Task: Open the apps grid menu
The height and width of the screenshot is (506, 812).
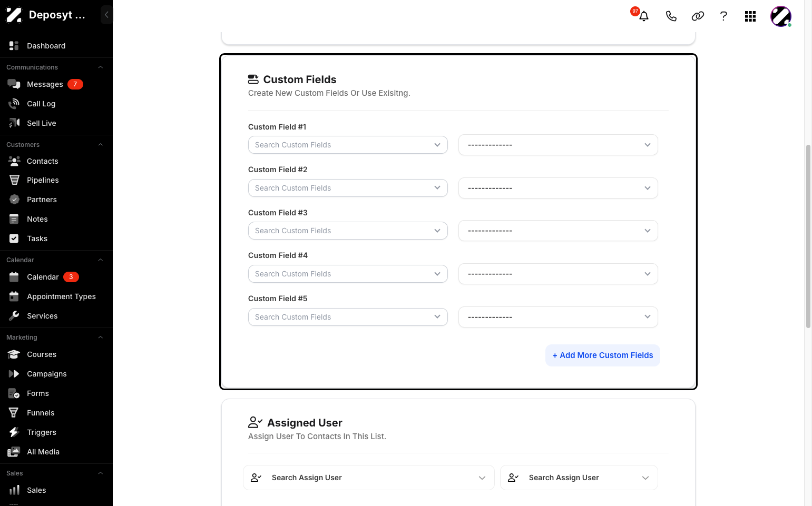Action: tap(750, 16)
